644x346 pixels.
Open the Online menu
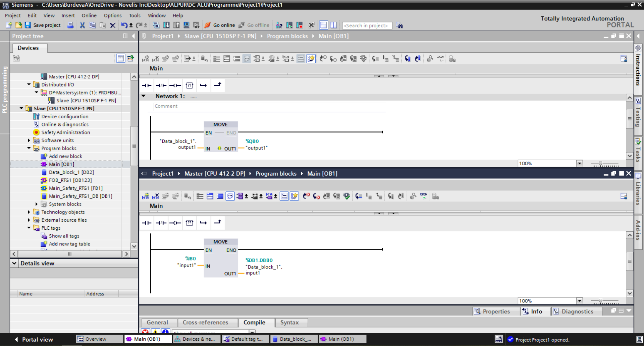[89, 15]
